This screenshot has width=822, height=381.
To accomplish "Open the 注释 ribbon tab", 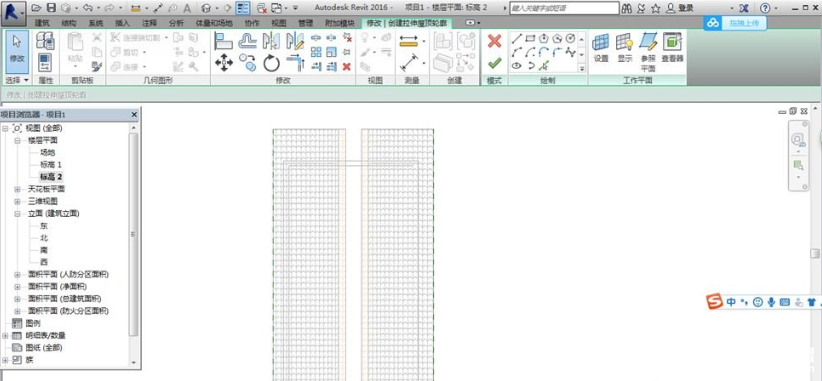I will [x=149, y=23].
